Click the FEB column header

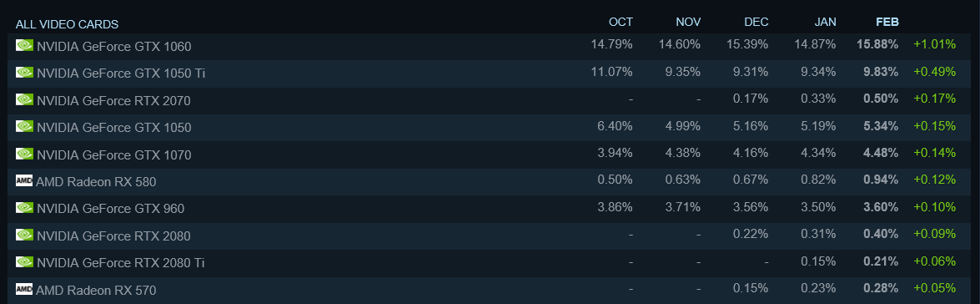887,22
